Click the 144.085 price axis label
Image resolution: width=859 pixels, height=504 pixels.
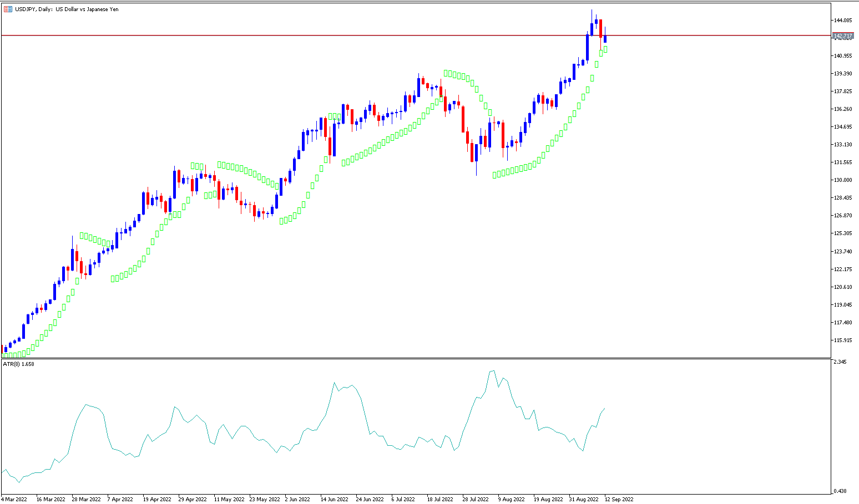pos(843,21)
